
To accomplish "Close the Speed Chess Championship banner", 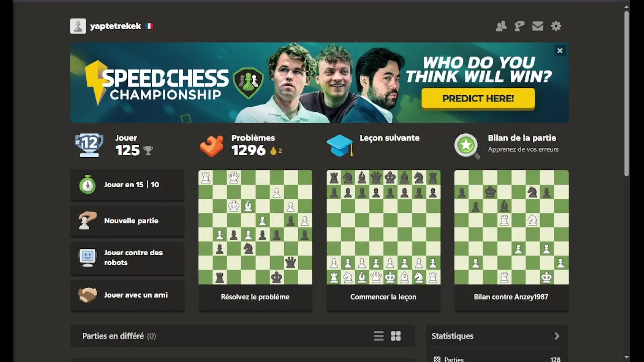I will (x=560, y=51).
